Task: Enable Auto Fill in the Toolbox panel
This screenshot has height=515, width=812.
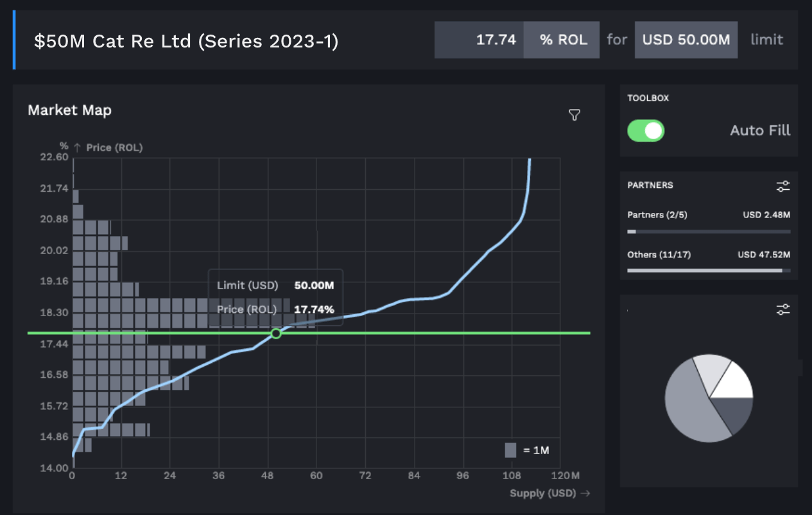Action: tap(646, 130)
